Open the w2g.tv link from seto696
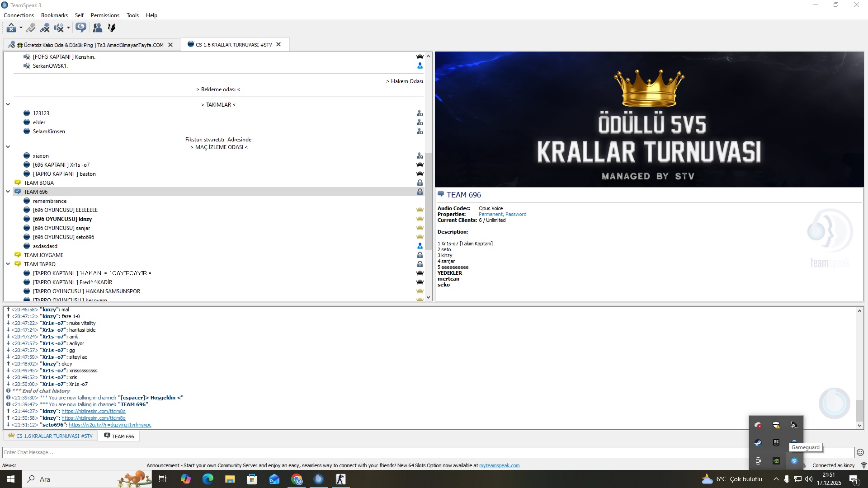The height and width of the screenshot is (488, 868). tap(110, 425)
